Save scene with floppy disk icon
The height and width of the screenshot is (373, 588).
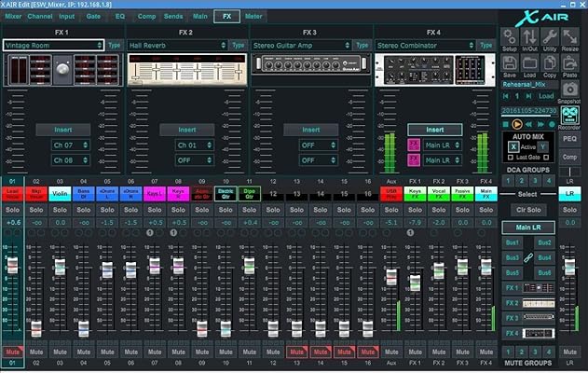coord(510,62)
